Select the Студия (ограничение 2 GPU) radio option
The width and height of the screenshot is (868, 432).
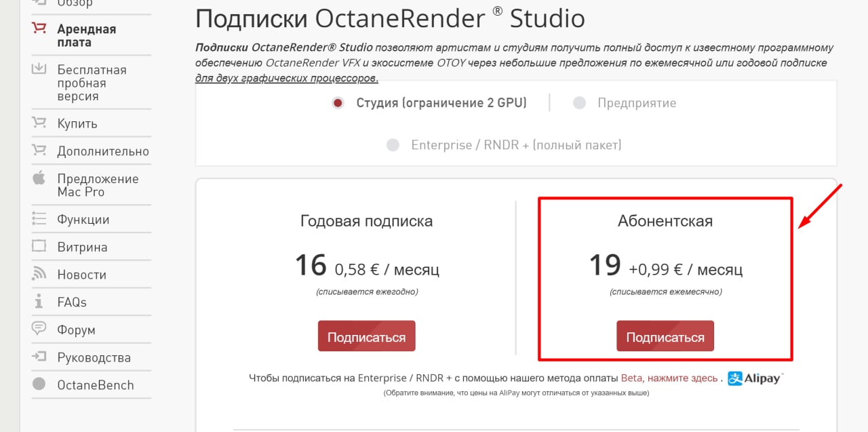pos(337,103)
